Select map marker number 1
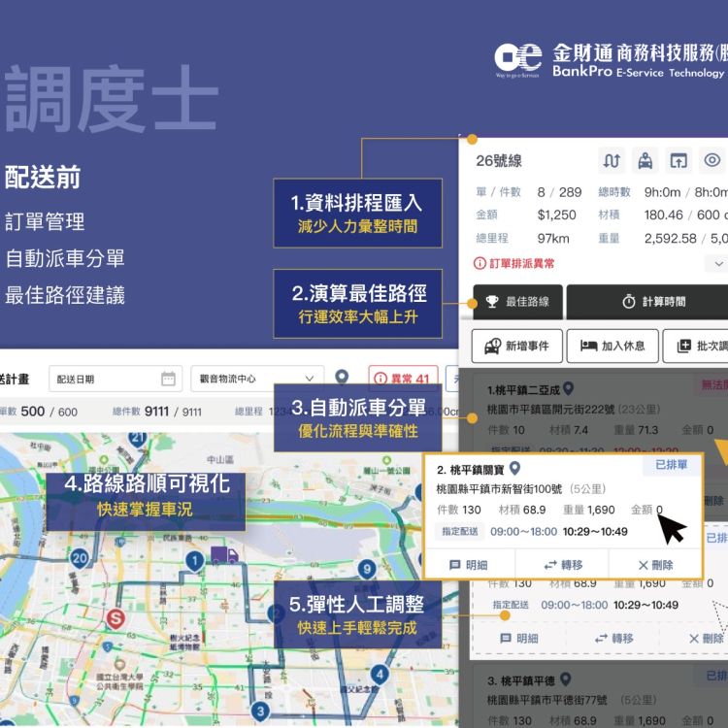728x728 pixels. tap(195, 561)
